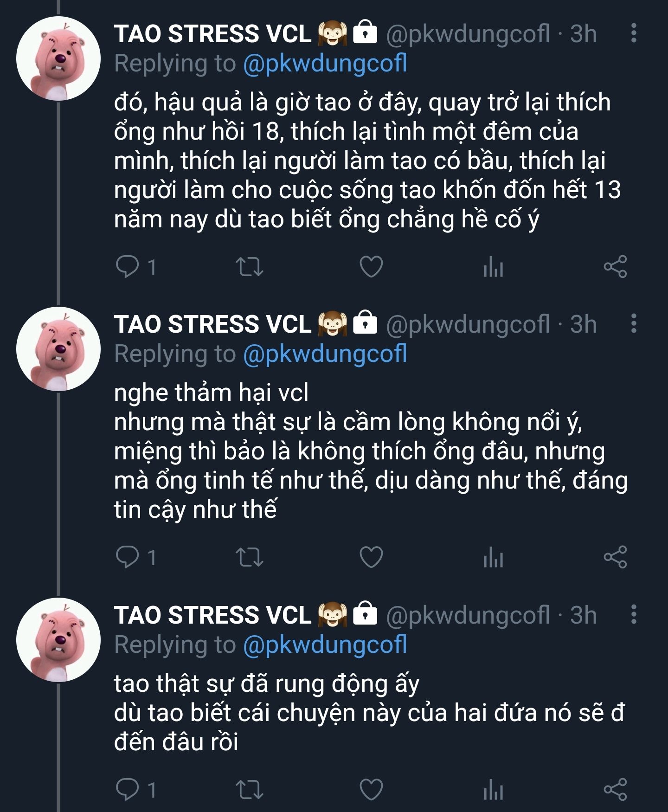Like the third tweet with heart icon
Image resolution: width=668 pixels, height=812 pixels.
[x=372, y=790]
